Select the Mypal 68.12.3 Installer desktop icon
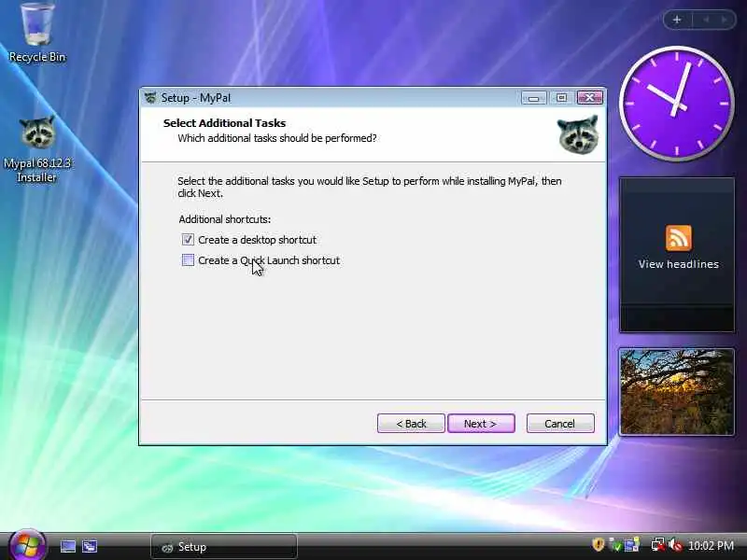The image size is (747, 560). 36,148
